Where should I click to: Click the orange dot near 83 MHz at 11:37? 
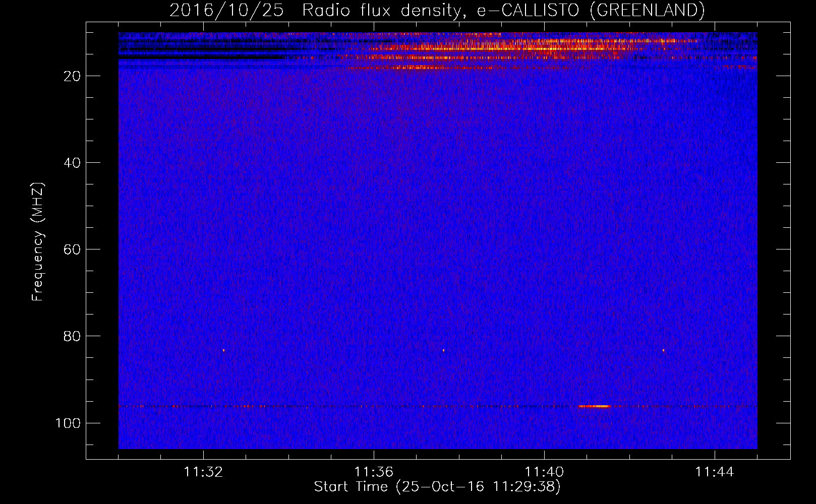point(443,350)
